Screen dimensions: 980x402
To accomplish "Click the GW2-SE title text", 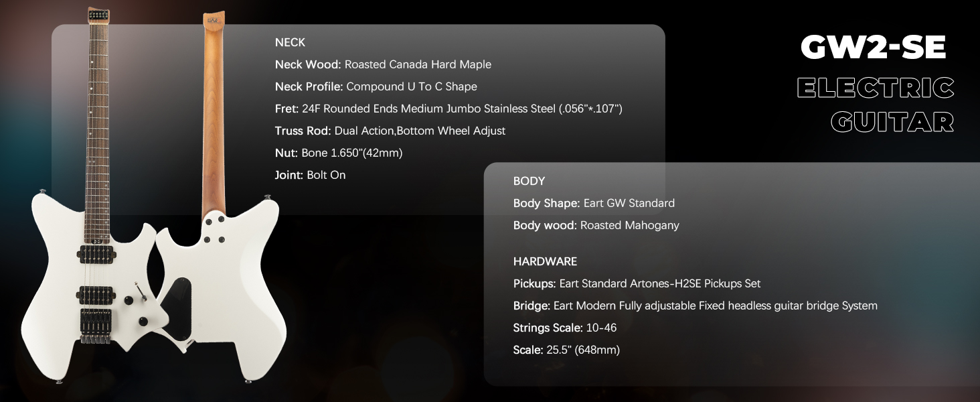I will (x=873, y=48).
